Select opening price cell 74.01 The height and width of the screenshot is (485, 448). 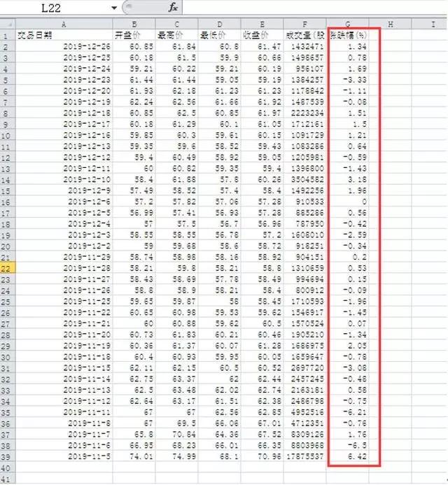click(134, 456)
